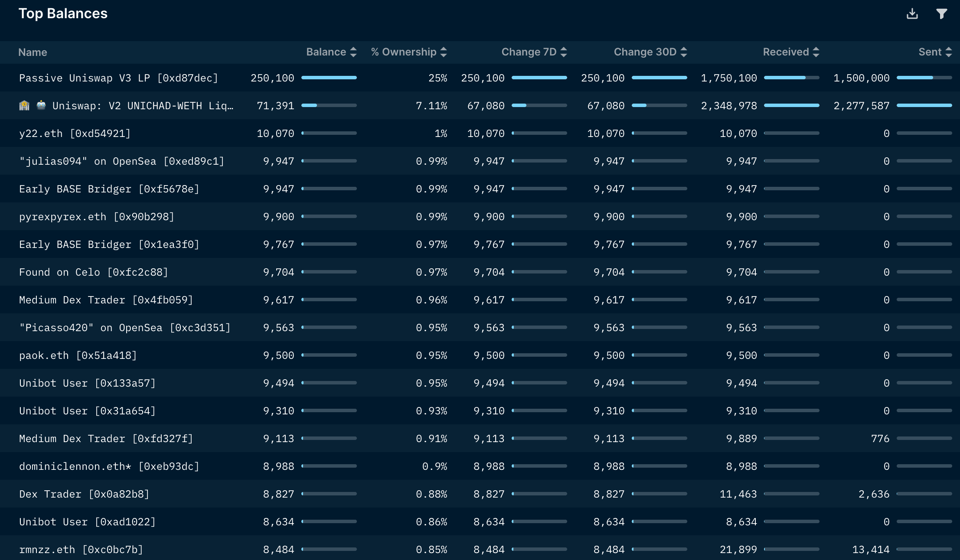Click the bank emoji icon on Uniswap V2 row
The image size is (960, 560).
point(24,105)
